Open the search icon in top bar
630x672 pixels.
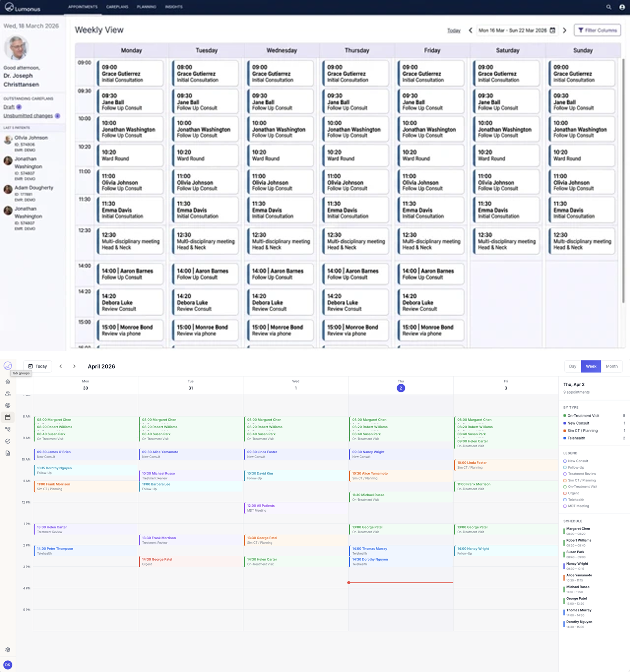pos(609,7)
